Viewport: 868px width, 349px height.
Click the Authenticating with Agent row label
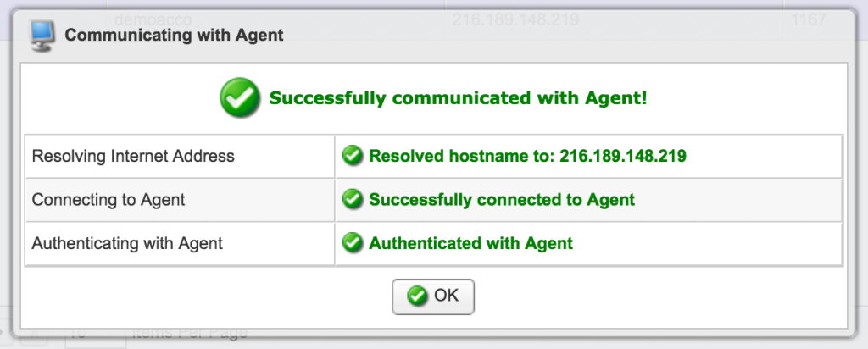(x=127, y=243)
